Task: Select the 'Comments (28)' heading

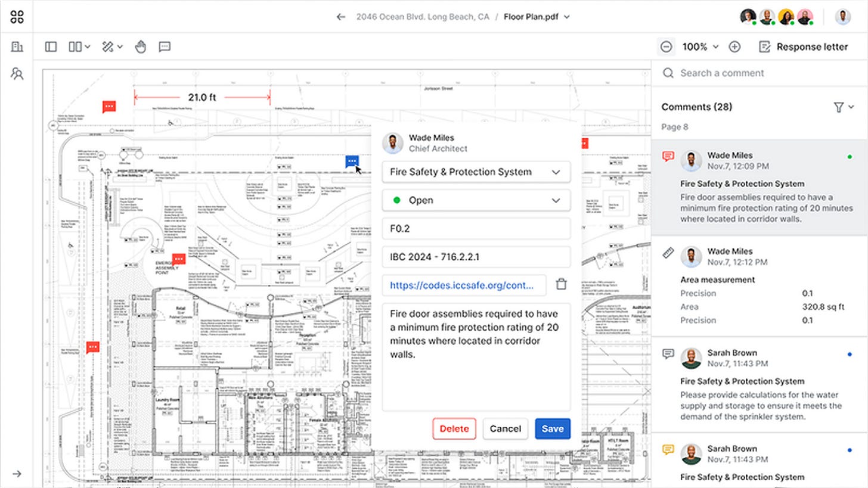Action: (x=697, y=107)
